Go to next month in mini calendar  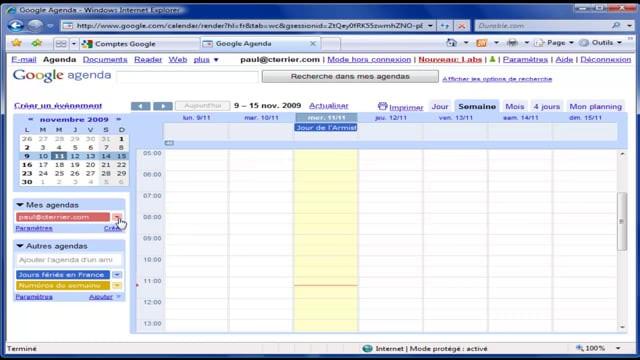[118, 119]
